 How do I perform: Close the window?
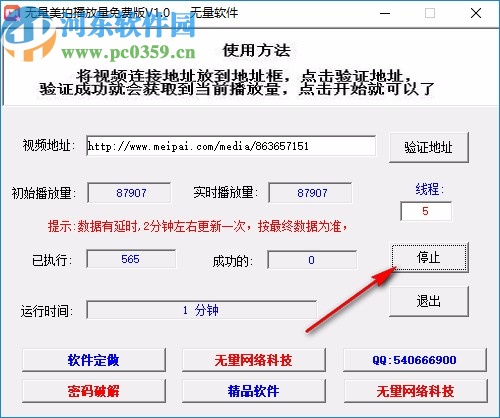(x=476, y=13)
